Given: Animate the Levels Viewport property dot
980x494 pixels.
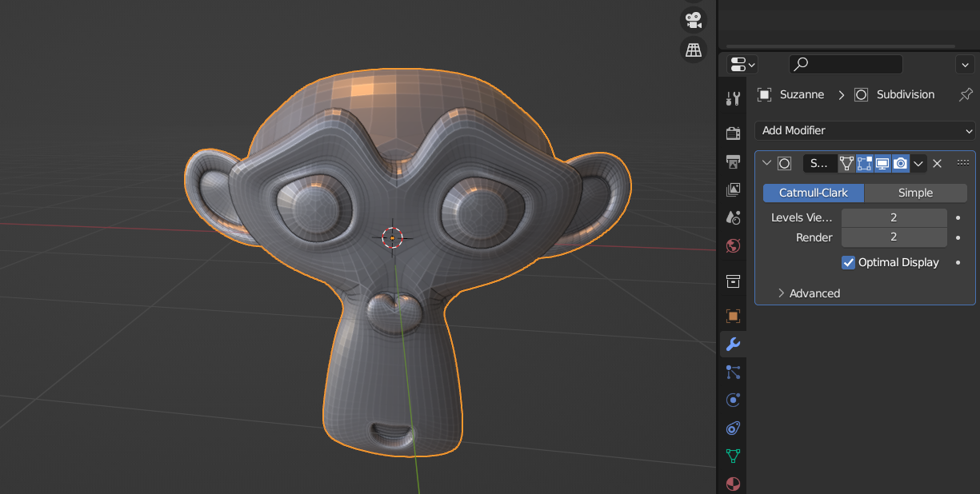Looking at the screenshot, I should (958, 217).
